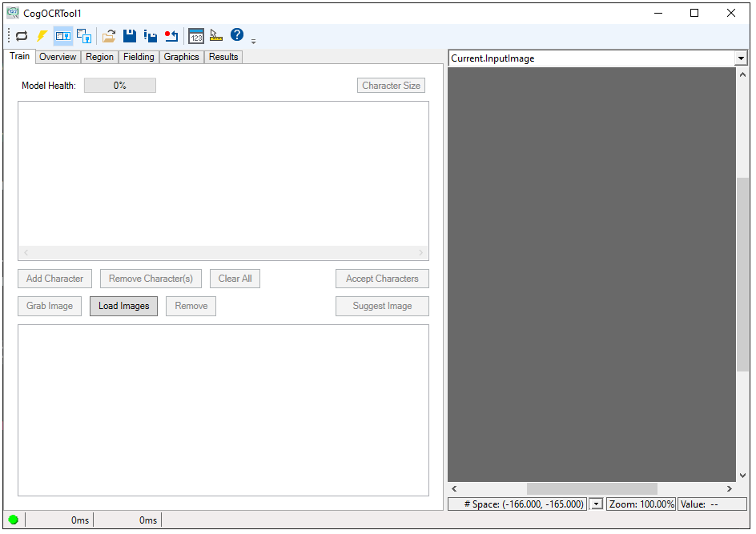Click the Reset icon with the red dot
This screenshot has height=534, width=756.
(x=171, y=36)
